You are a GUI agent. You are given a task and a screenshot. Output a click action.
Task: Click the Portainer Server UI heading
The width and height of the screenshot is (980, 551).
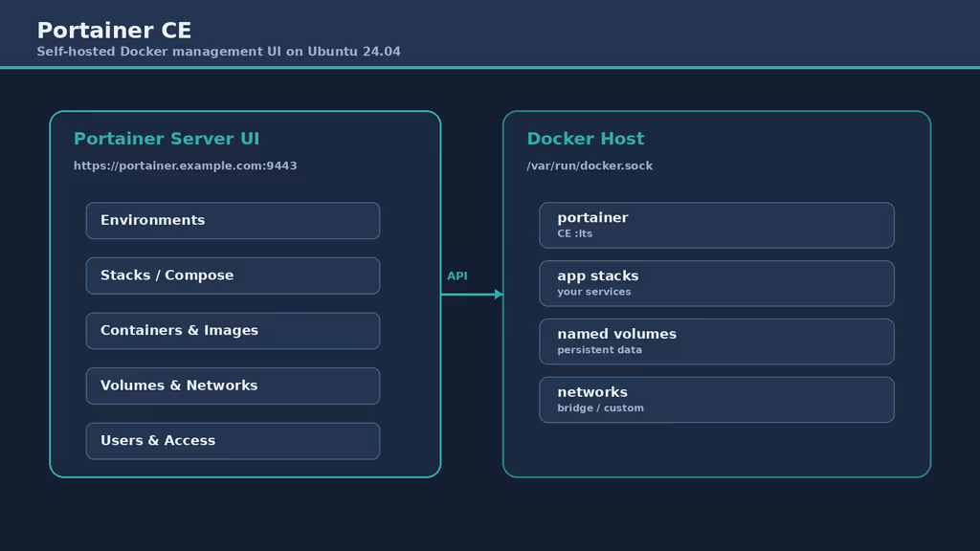click(167, 139)
